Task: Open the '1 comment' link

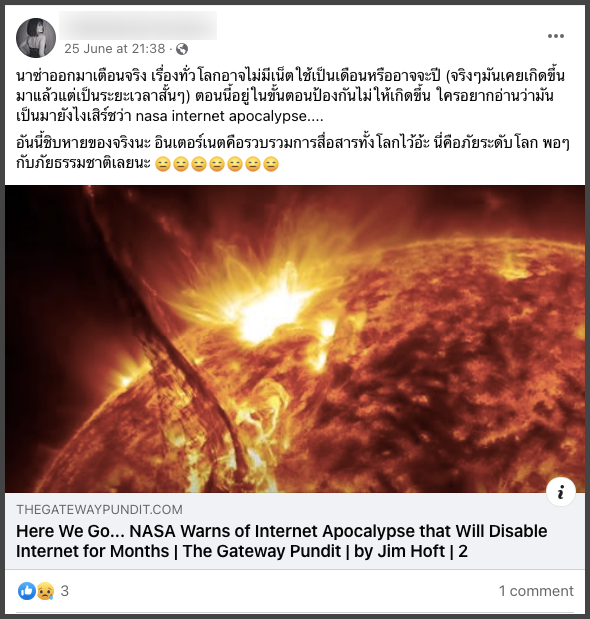Action: tap(536, 591)
